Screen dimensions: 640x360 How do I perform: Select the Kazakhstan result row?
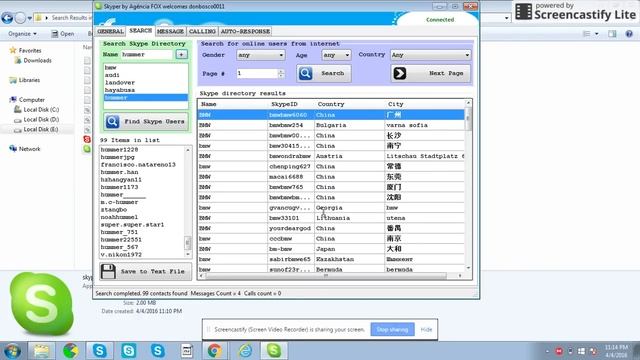tap(331, 259)
